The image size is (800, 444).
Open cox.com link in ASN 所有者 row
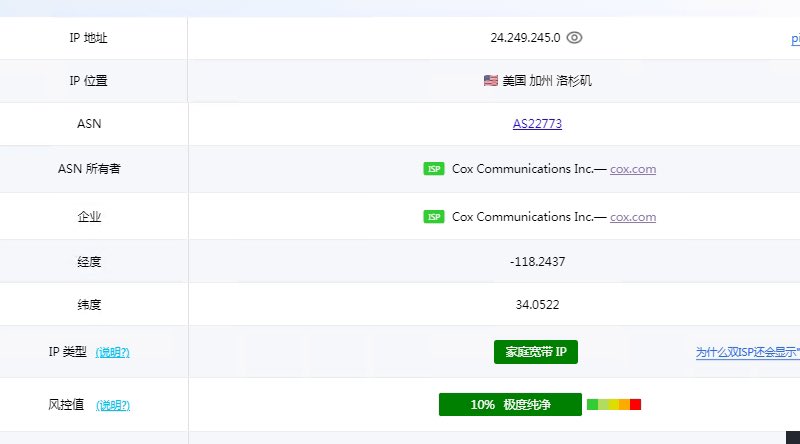tap(633, 169)
